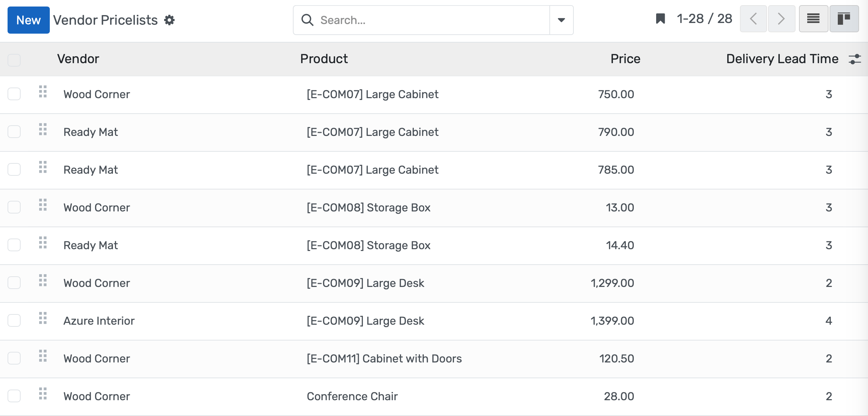Switch to list view using the list icon
Screen dimensions: 868x416
click(x=813, y=19)
